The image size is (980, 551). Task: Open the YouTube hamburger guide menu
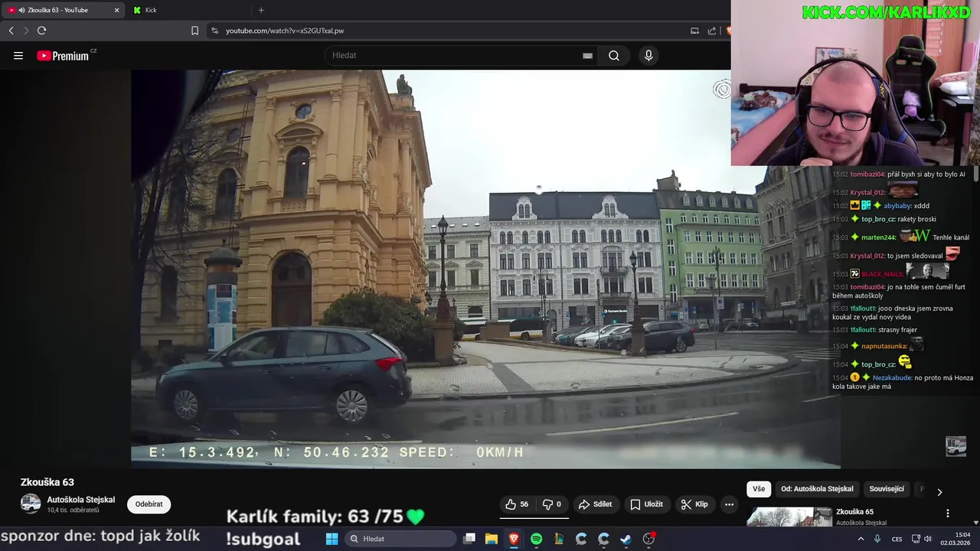[x=18, y=56]
